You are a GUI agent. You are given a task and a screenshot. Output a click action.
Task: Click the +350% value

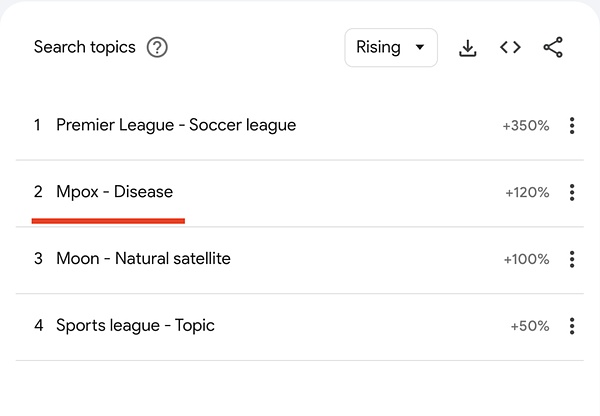point(525,126)
